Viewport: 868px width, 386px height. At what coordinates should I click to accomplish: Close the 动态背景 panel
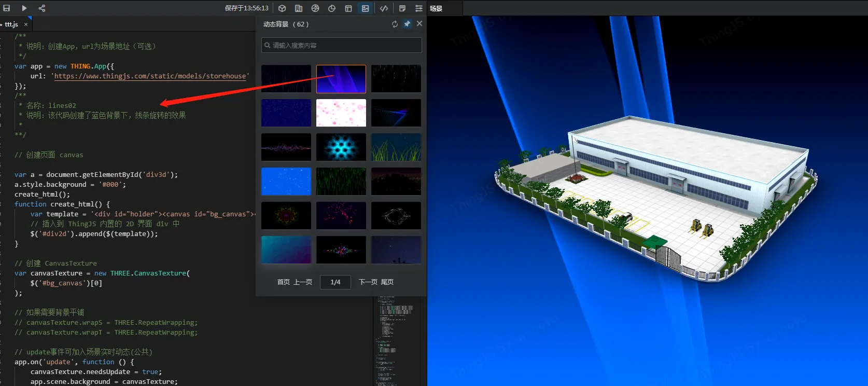(x=419, y=24)
